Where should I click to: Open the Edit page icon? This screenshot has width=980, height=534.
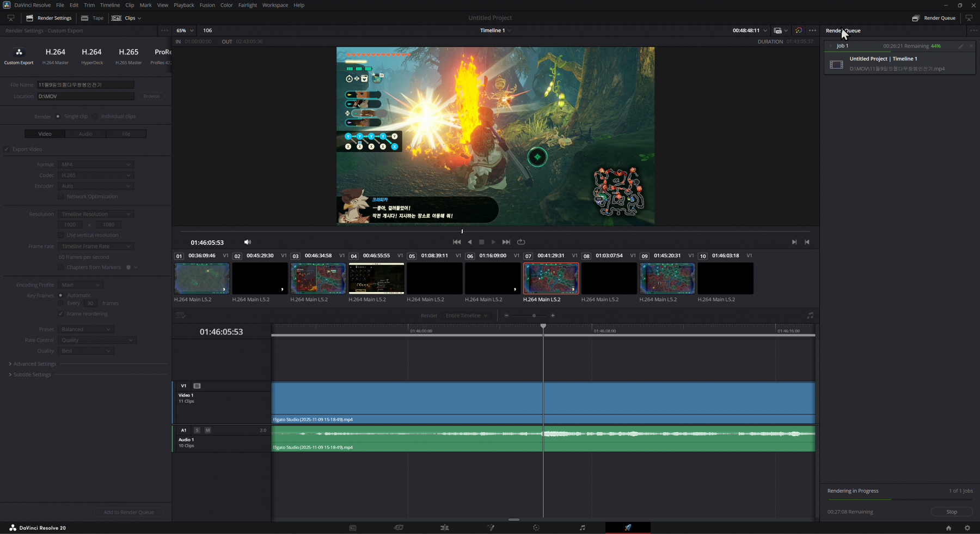(x=444, y=527)
